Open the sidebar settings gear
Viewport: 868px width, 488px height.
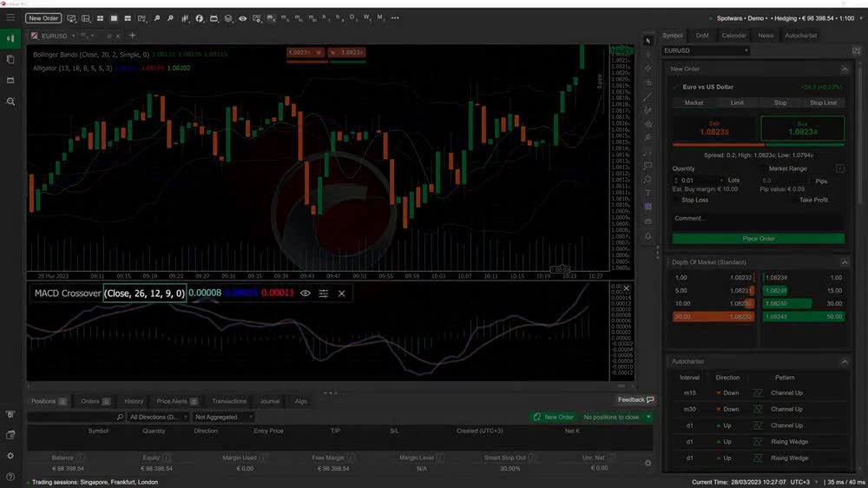click(10, 456)
